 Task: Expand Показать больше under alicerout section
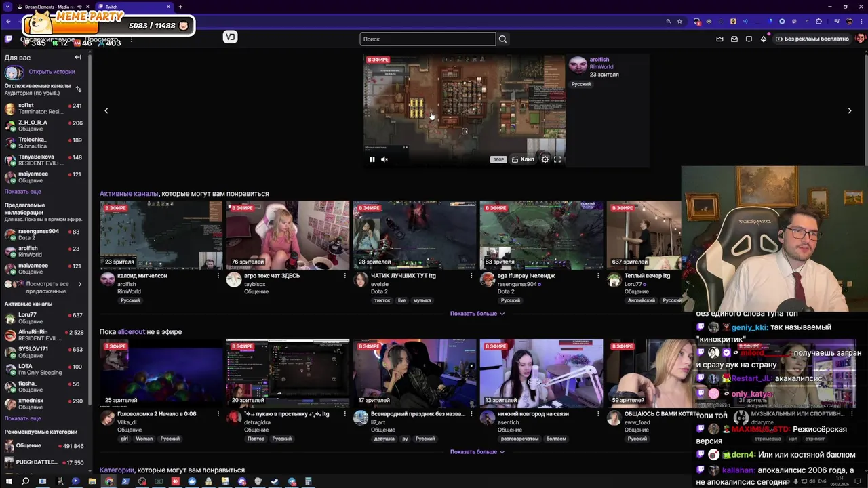pyautogui.click(x=477, y=452)
